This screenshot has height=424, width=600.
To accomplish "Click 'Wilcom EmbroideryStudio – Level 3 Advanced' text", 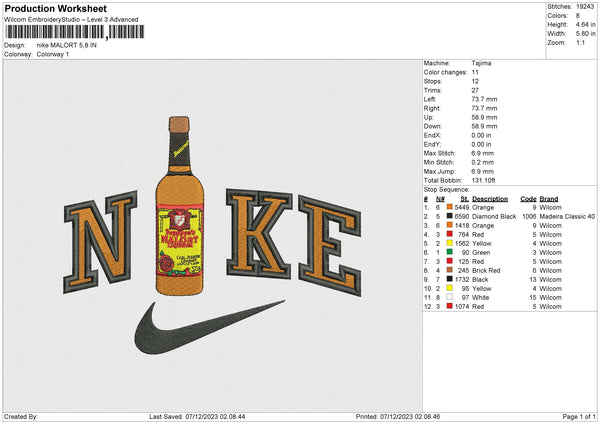I will 71,20.
